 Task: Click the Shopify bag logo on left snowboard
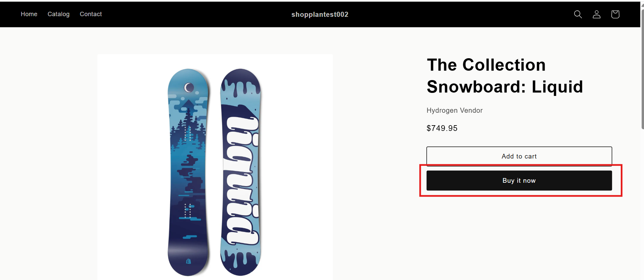pos(188,261)
